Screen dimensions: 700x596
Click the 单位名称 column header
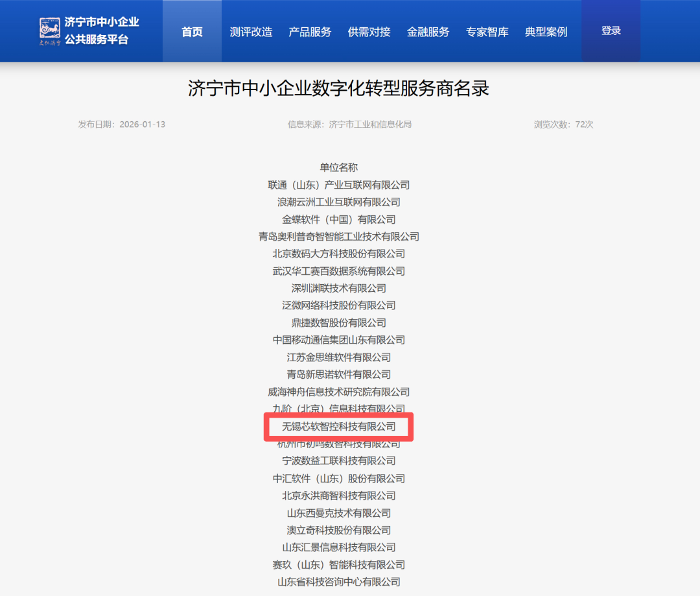[x=338, y=167]
